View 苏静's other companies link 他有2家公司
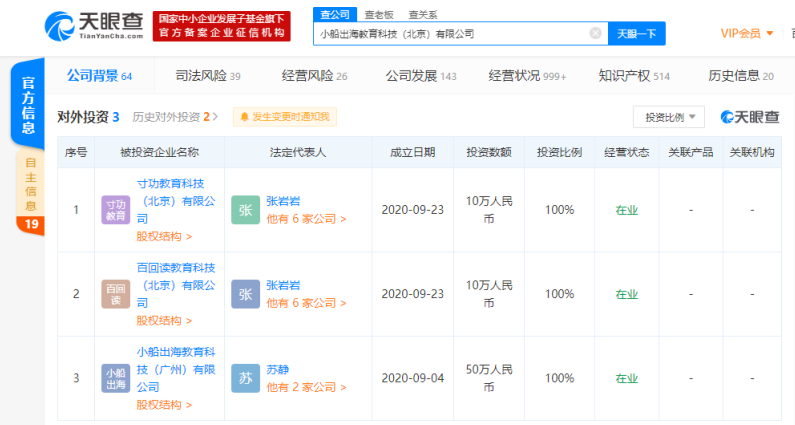Image resolution: width=795 pixels, height=425 pixels. pyautogui.click(x=306, y=386)
